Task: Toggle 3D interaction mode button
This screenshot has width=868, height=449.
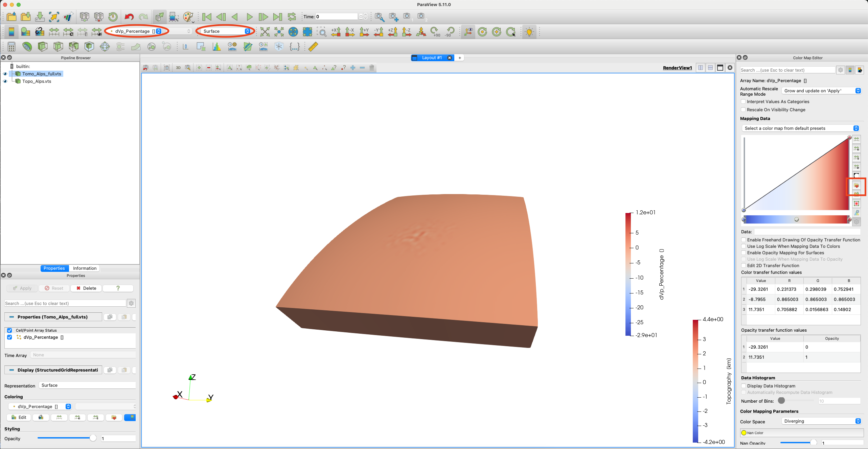Action: pos(178,68)
